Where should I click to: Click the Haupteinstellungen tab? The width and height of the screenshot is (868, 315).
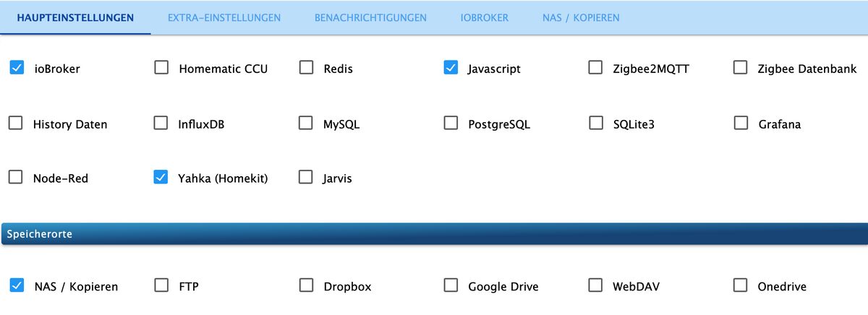pos(75,17)
